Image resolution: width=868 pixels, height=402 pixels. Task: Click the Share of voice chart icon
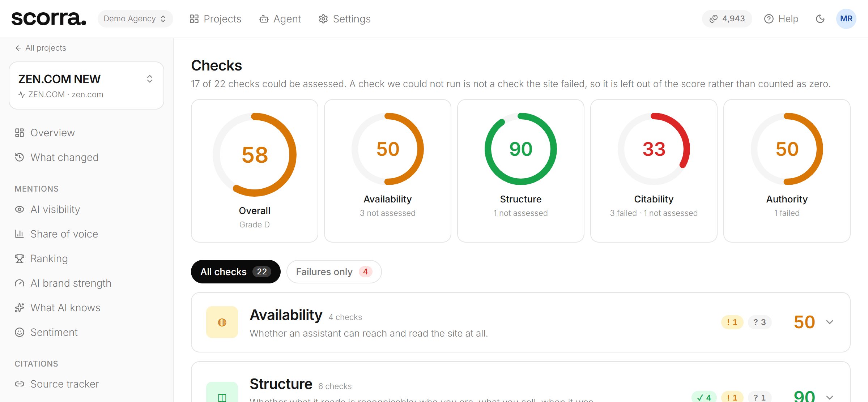coord(20,234)
